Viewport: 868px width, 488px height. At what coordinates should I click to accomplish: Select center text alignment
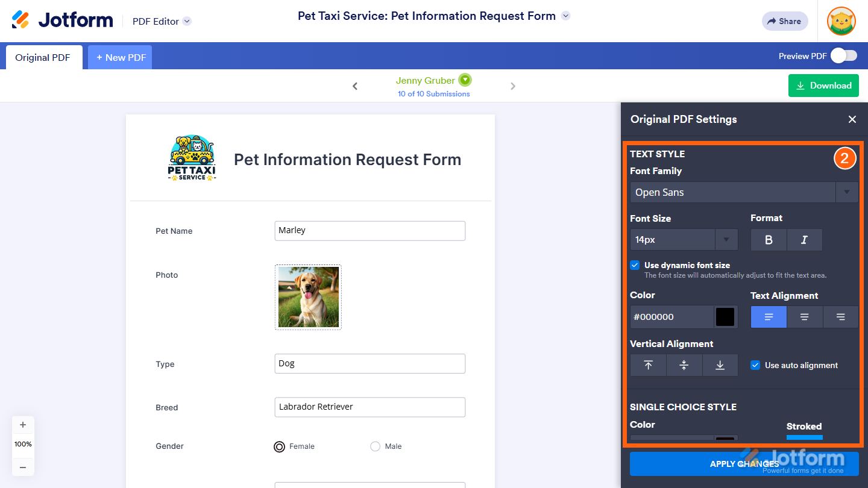[x=805, y=316]
